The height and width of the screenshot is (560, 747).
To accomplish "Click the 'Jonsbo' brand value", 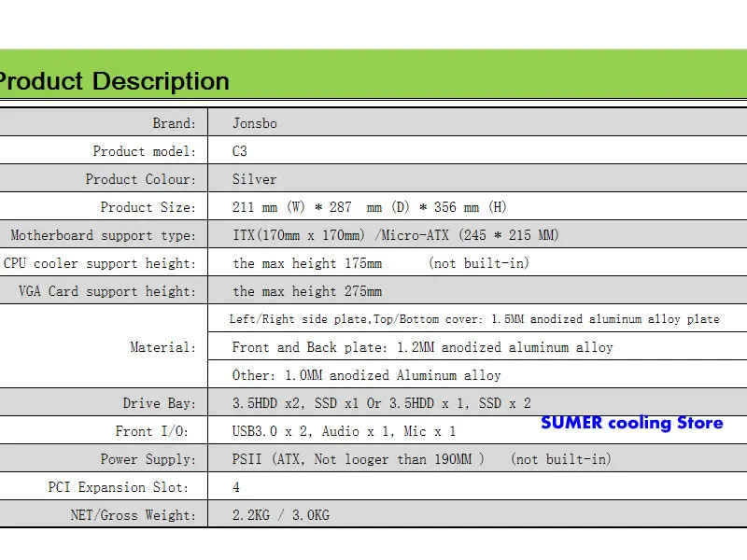I will [x=254, y=123].
